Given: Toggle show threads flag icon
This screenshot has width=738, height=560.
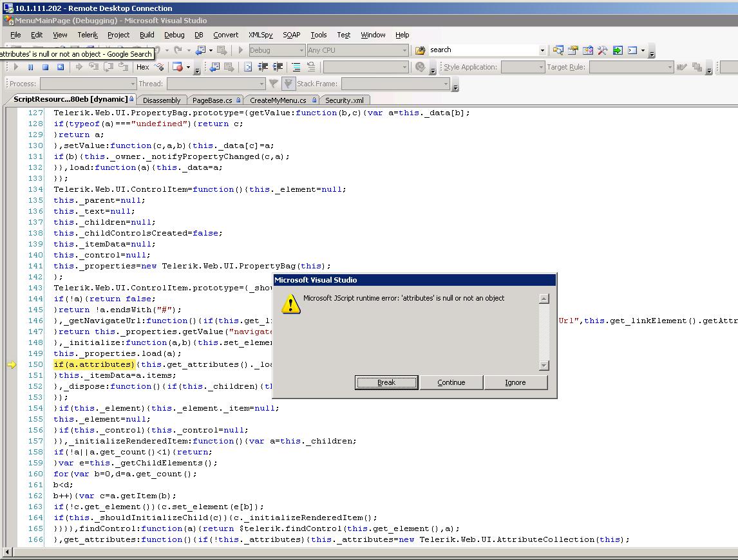Looking at the screenshot, I should pyautogui.click(x=273, y=84).
